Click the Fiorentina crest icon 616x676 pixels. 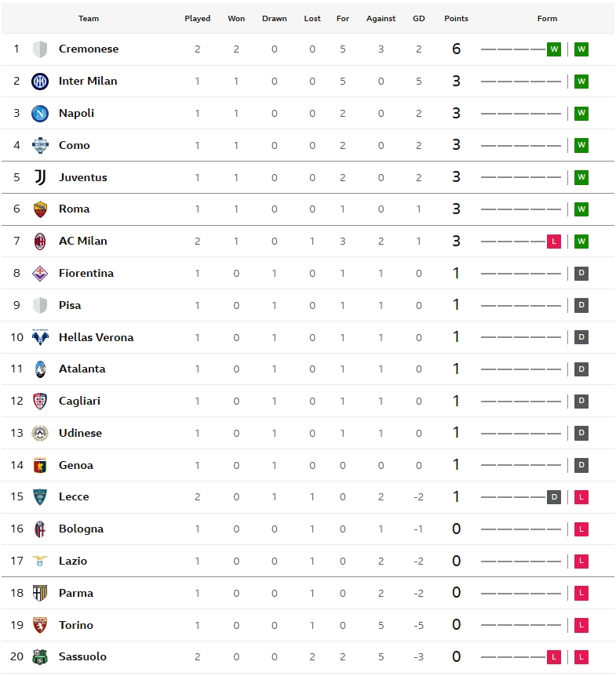coord(40,274)
